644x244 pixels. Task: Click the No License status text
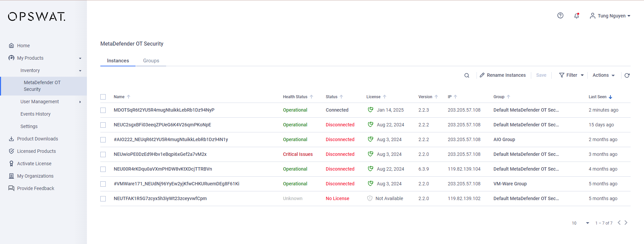coord(337,198)
